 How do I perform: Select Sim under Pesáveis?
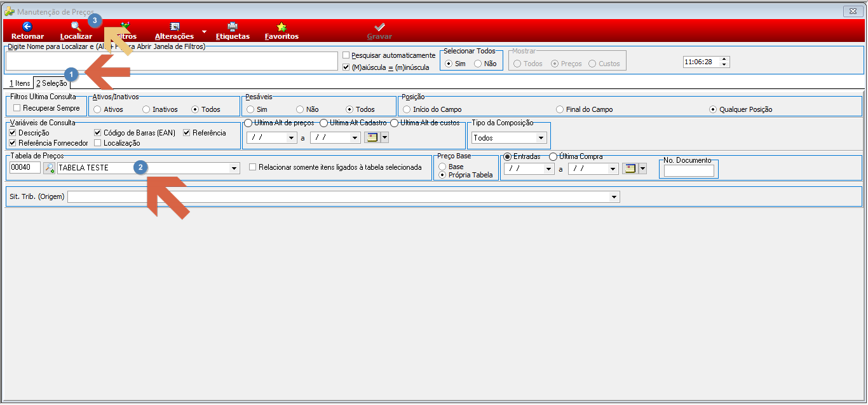coord(250,109)
